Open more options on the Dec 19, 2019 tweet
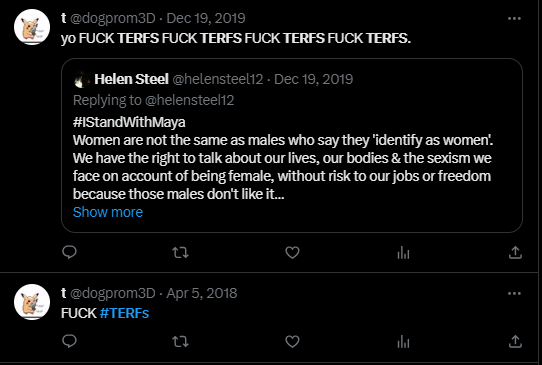Screen dimensions: 542x365 click(514, 18)
